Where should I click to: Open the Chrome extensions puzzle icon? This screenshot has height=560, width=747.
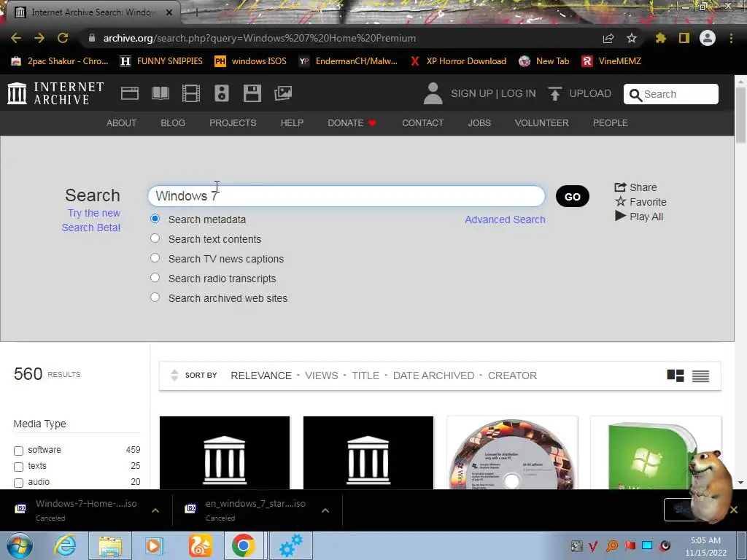661,38
